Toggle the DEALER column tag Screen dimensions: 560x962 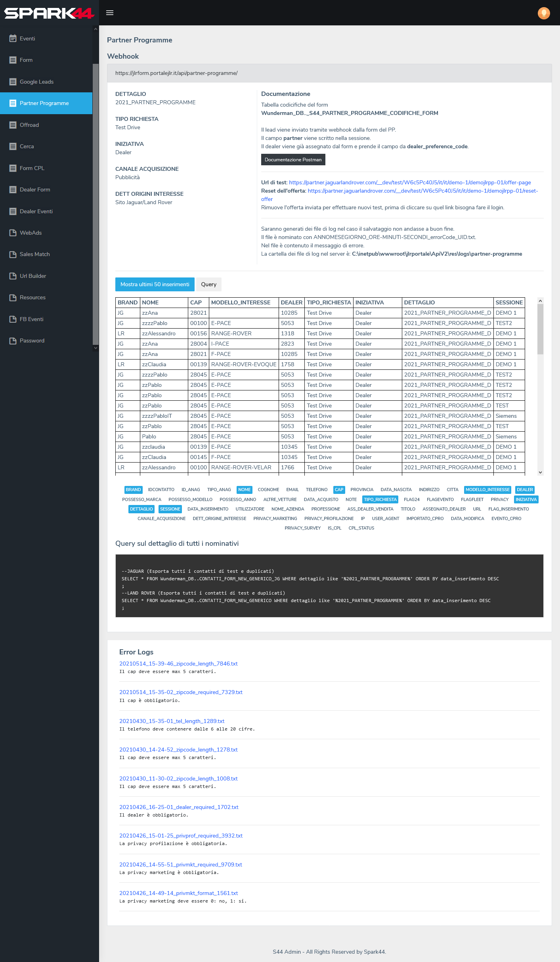click(x=525, y=490)
